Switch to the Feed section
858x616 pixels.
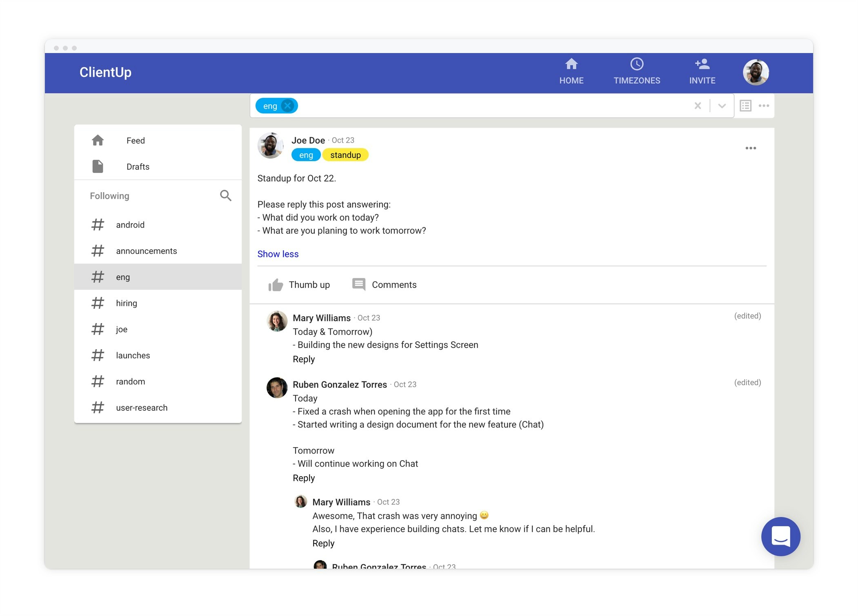(136, 140)
